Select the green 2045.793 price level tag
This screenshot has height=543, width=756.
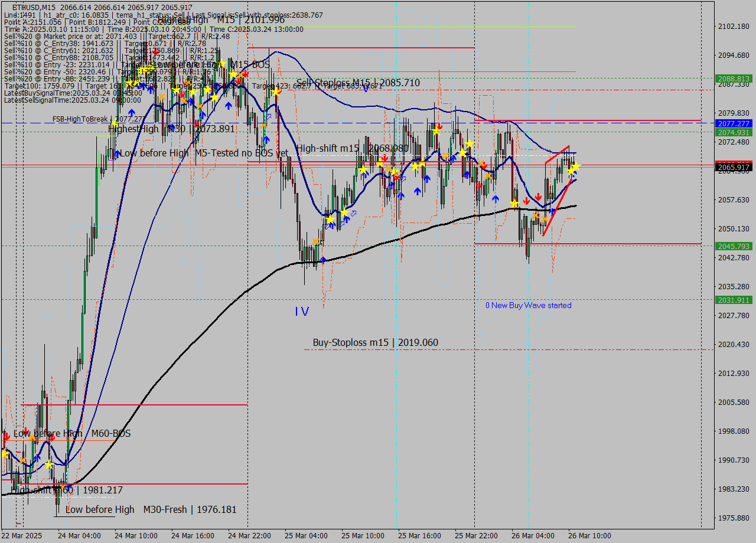(x=733, y=246)
